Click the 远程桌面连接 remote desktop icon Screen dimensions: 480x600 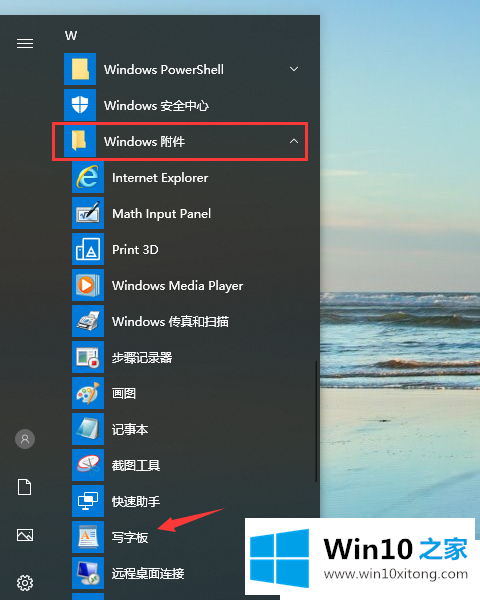pyautogui.click(x=88, y=573)
